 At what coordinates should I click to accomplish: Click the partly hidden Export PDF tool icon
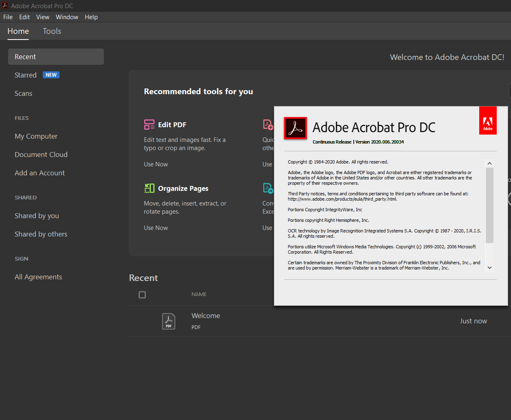[268, 188]
